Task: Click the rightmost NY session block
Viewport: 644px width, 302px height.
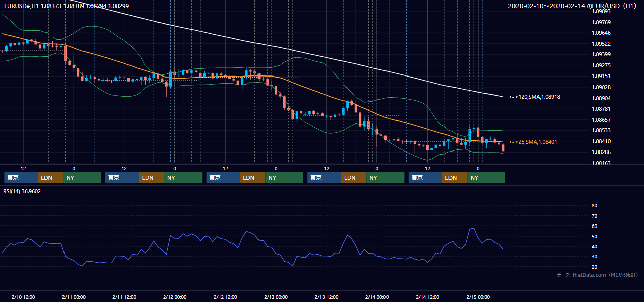Action: (486, 178)
